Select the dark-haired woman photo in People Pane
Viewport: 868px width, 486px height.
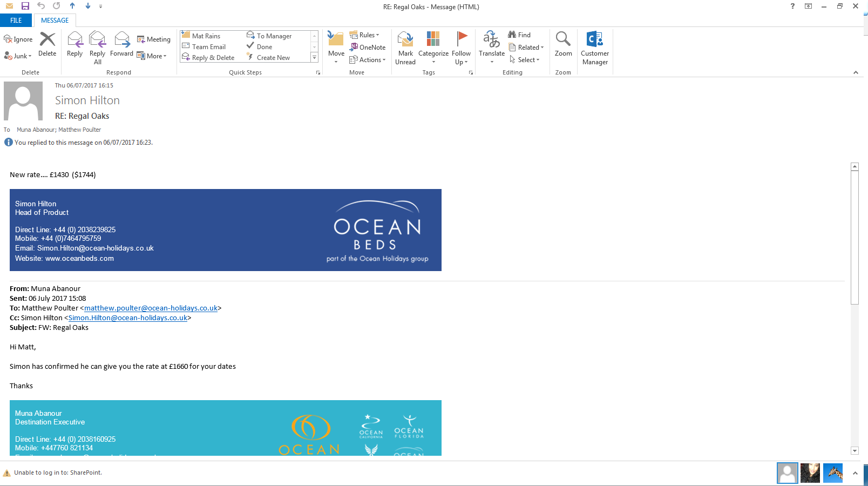pos(810,473)
